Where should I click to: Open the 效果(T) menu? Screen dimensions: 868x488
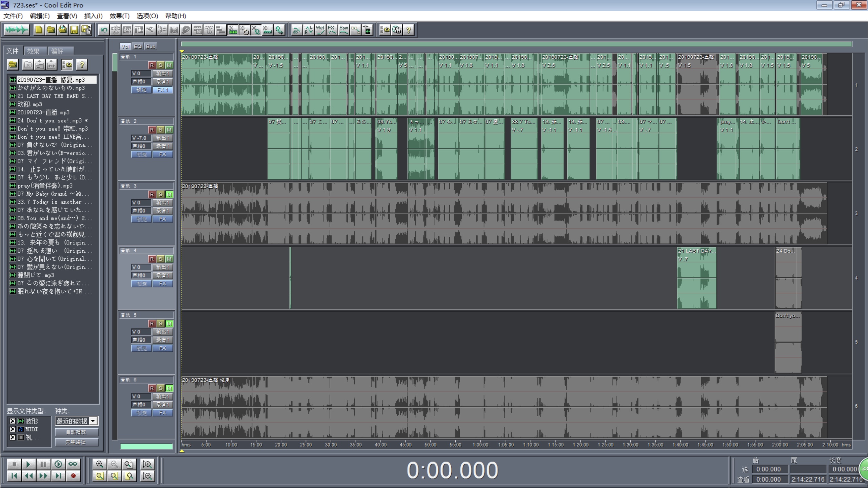[119, 16]
